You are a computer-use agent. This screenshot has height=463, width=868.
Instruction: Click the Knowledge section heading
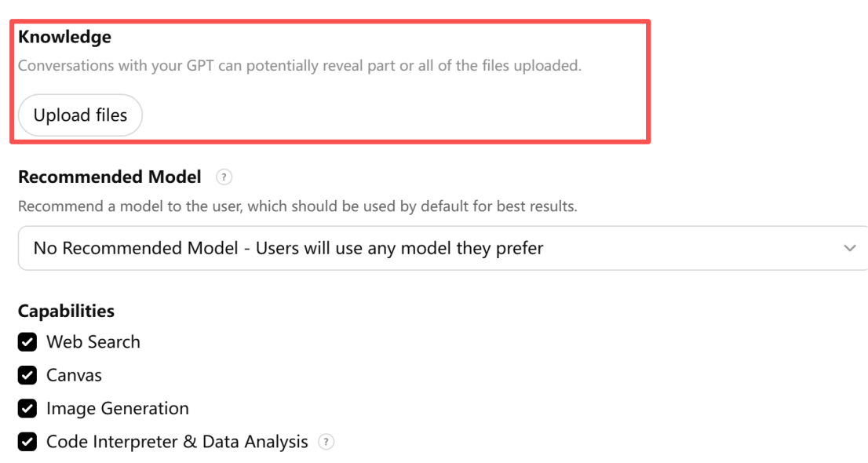[64, 37]
